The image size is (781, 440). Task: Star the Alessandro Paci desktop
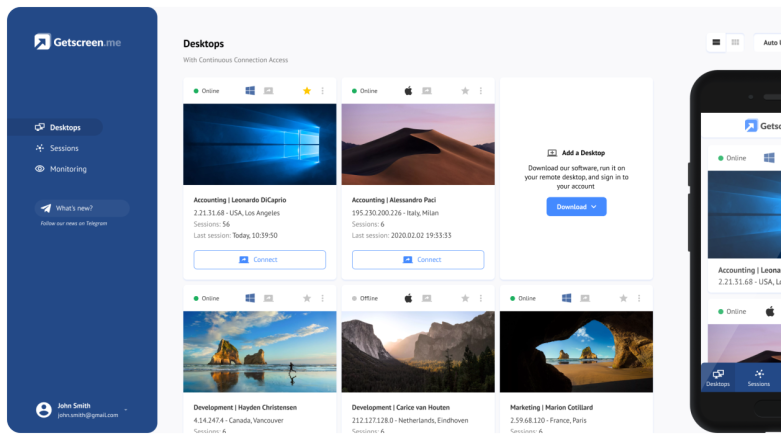[x=465, y=91]
